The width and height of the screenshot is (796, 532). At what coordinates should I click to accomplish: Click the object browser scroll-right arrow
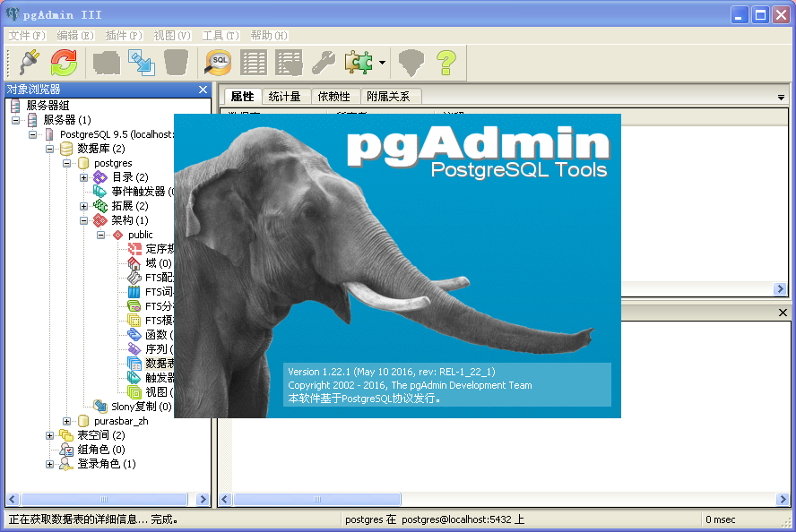point(203,500)
